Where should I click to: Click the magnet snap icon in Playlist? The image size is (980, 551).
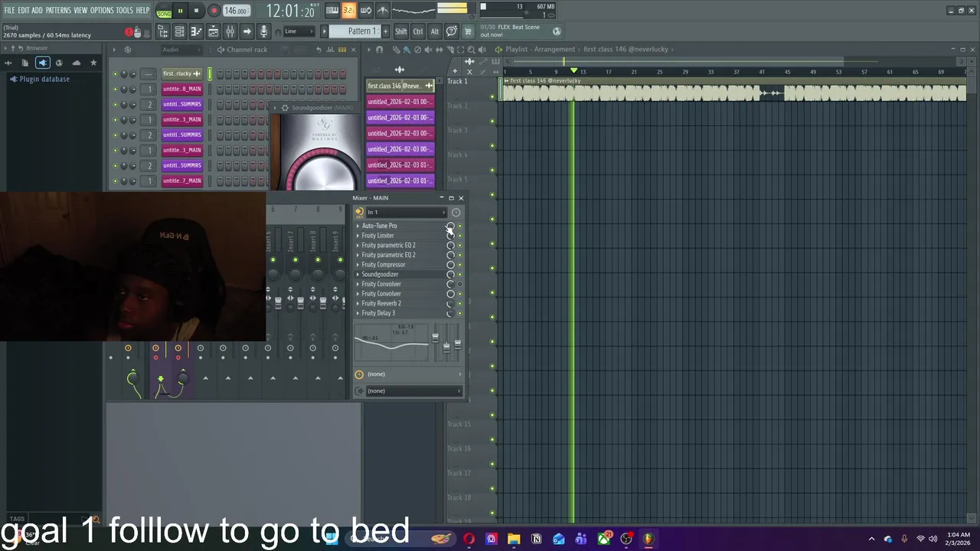(379, 50)
